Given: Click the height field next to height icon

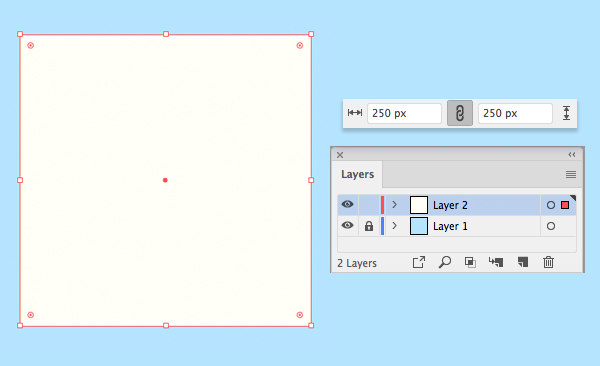Looking at the screenshot, I should tap(515, 113).
